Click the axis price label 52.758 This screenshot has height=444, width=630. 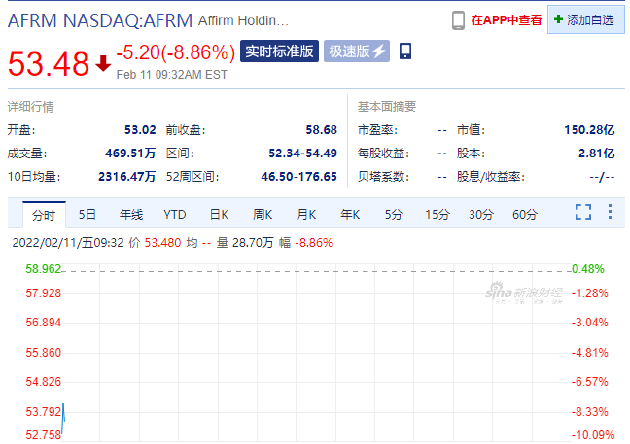coord(43,435)
